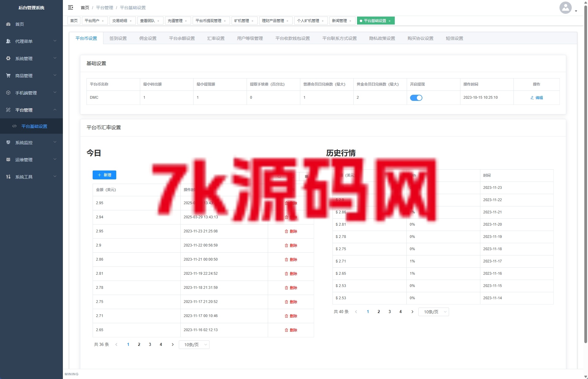Close the 平台用户 tag tab

[x=103, y=21]
